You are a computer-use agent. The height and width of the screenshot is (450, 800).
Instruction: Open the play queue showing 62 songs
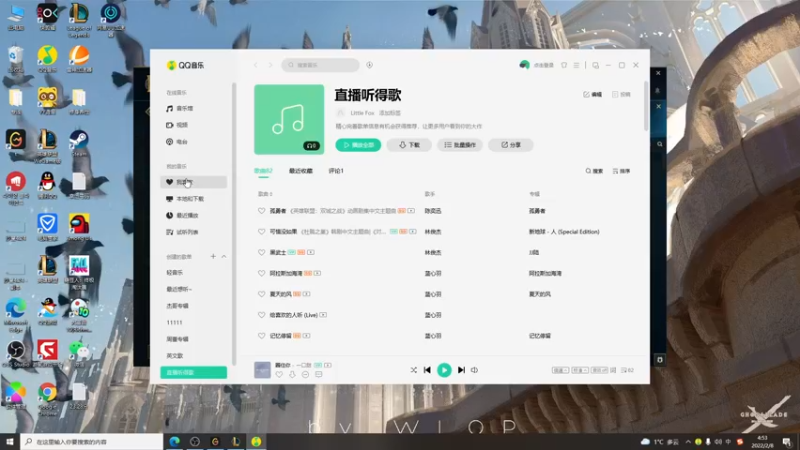tap(628, 370)
